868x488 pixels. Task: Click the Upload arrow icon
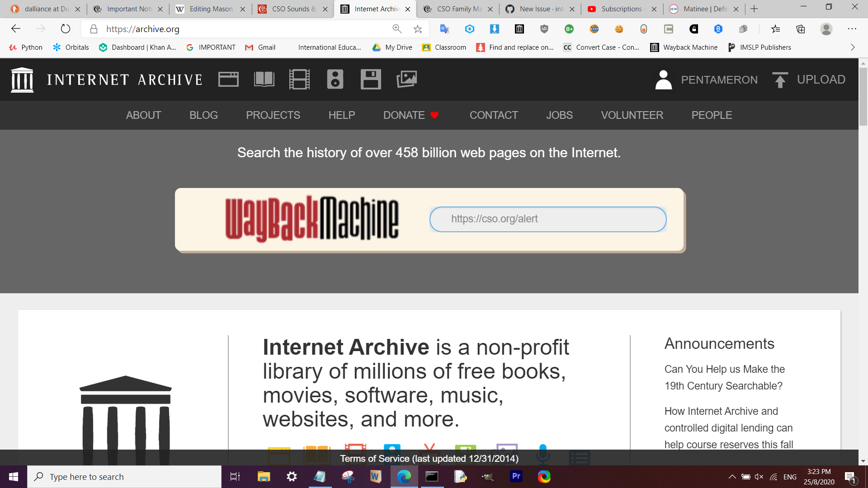pos(780,80)
